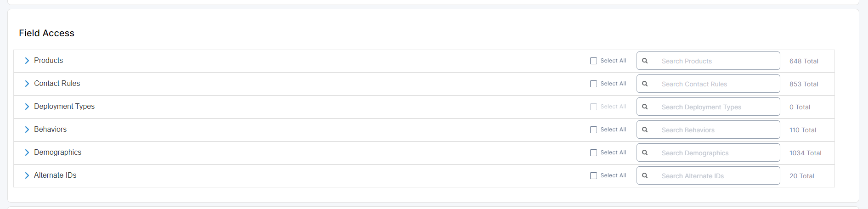Expand the Behaviors section
Image resolution: width=868 pixels, height=209 pixels.
click(x=27, y=130)
